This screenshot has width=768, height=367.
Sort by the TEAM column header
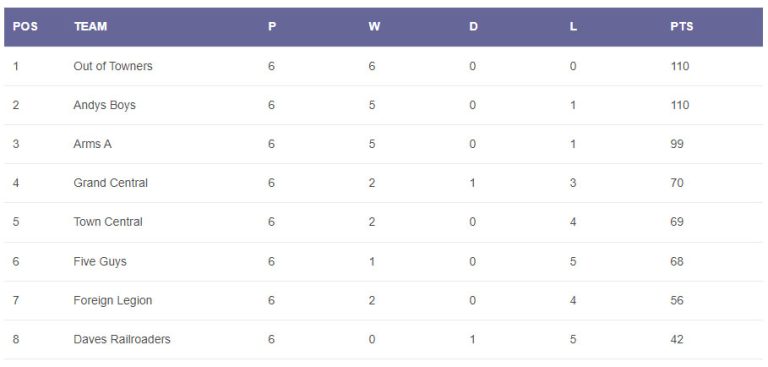pyautogui.click(x=91, y=27)
